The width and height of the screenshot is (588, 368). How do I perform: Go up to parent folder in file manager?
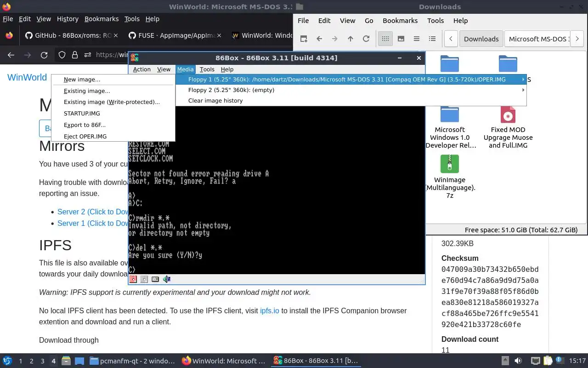point(351,39)
